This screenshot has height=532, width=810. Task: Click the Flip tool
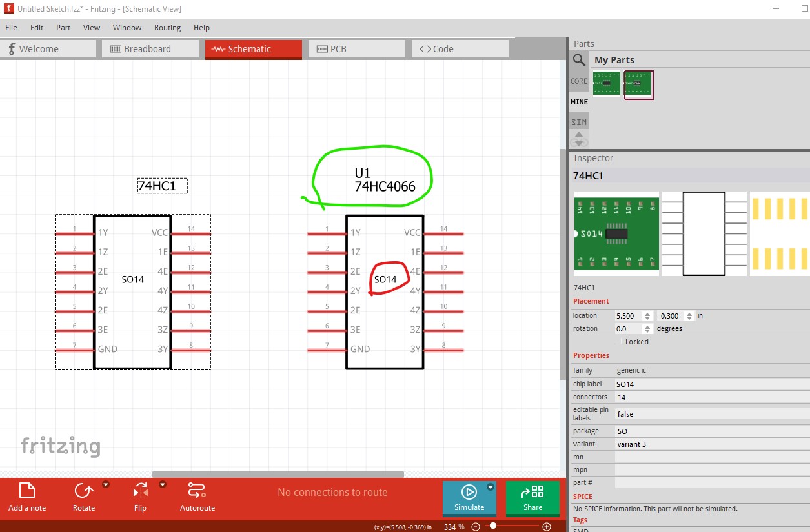(140, 497)
